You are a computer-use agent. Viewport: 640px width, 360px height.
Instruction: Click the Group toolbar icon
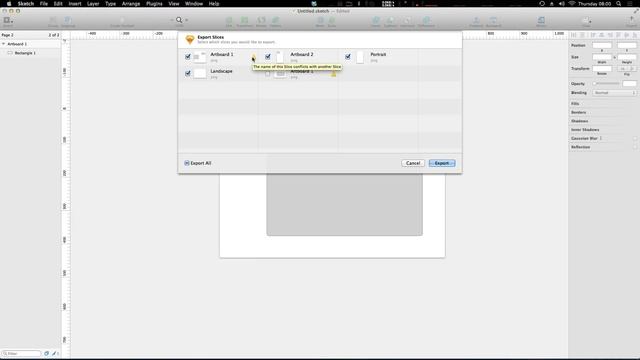(53, 20)
